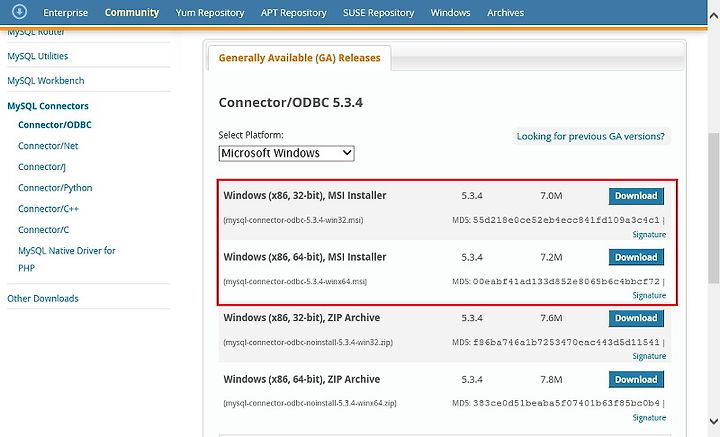Open the Archives menu item
The height and width of the screenshot is (437, 720).
click(505, 13)
